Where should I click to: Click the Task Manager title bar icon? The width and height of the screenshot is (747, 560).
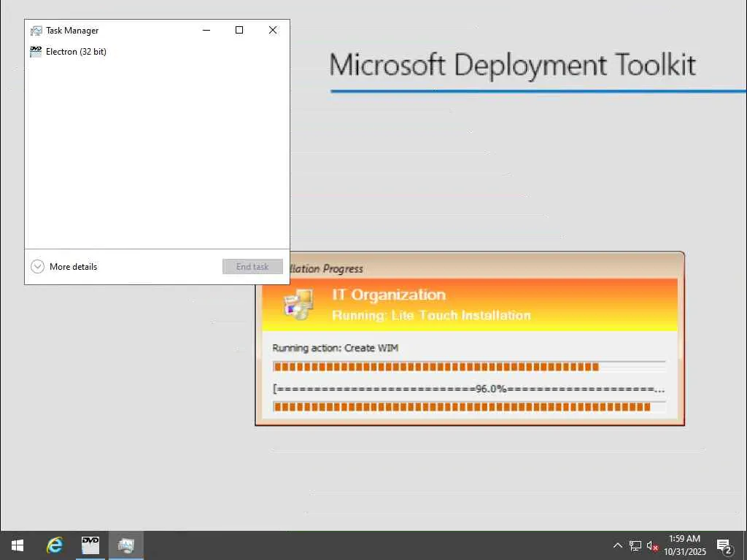(x=36, y=31)
